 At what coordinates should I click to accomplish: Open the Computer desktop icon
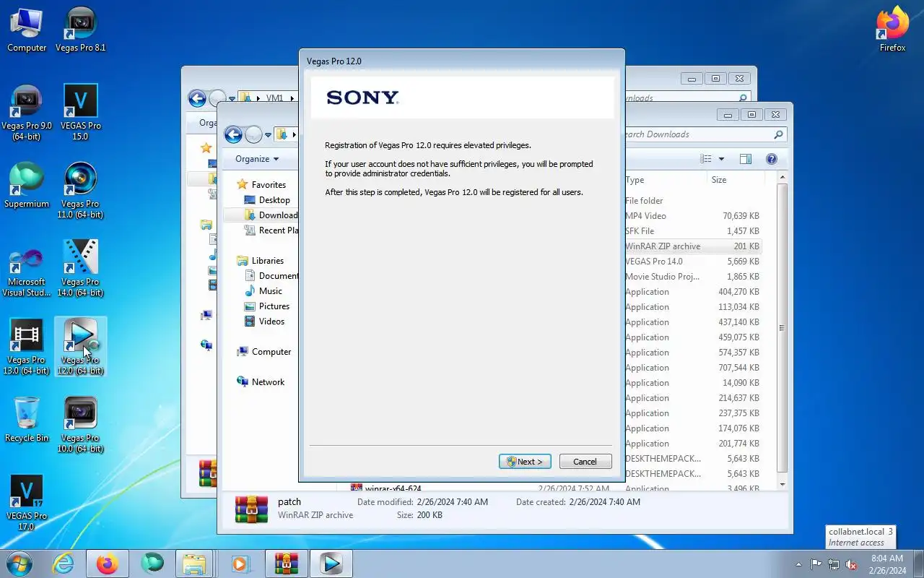click(27, 30)
